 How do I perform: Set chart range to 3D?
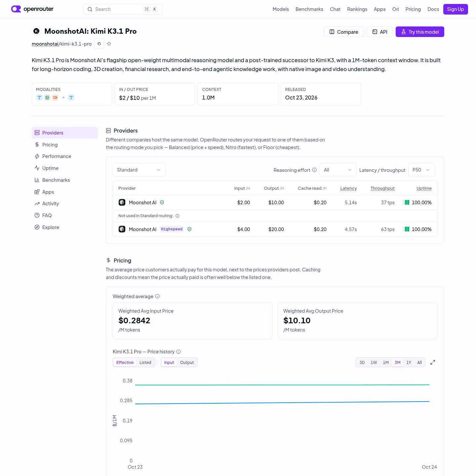pyautogui.click(x=362, y=362)
